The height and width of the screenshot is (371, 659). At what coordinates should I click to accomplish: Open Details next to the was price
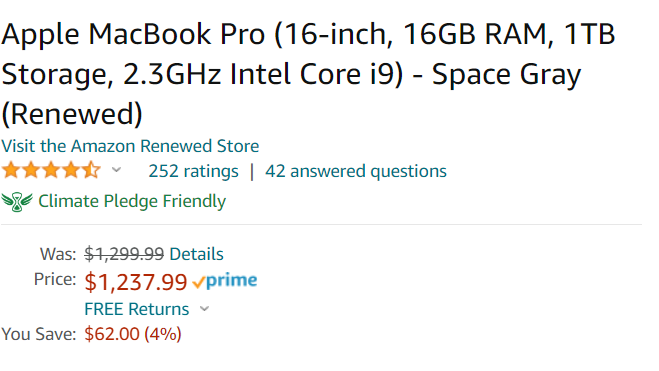196,254
